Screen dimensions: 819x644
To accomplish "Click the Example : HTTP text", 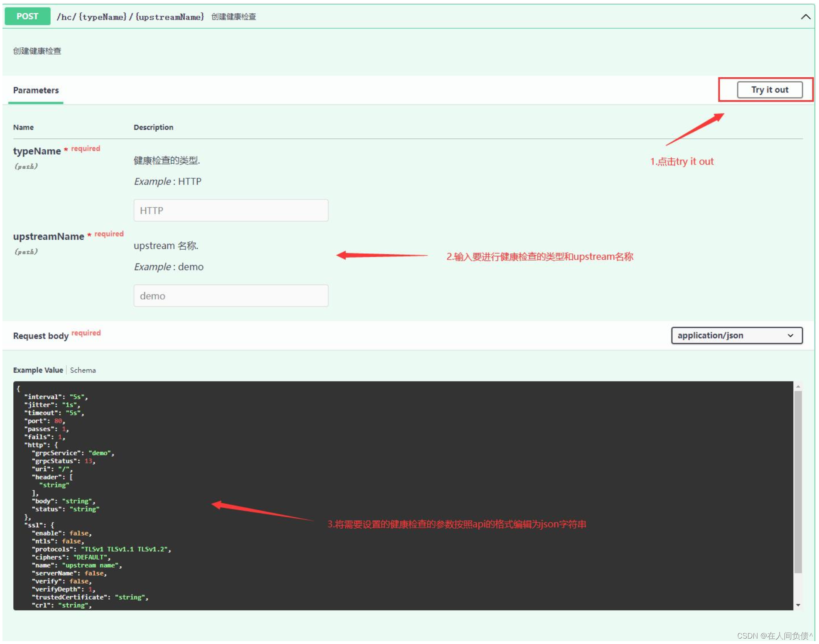I will (x=168, y=182).
